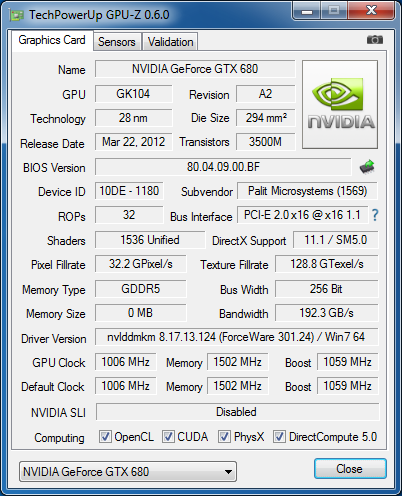The image size is (402, 496).
Task: Click the Close button
Action: pos(350,469)
